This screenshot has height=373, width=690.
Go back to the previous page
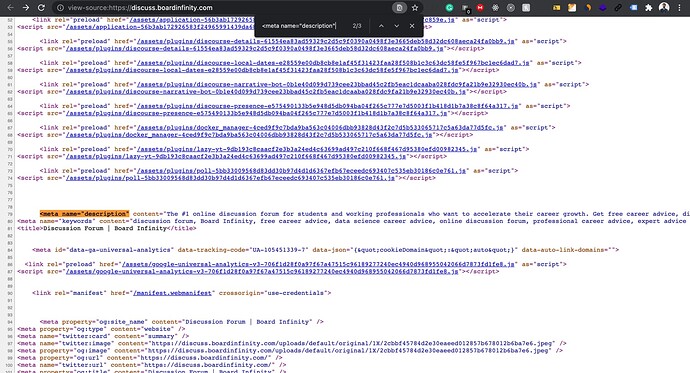click(x=10, y=7)
